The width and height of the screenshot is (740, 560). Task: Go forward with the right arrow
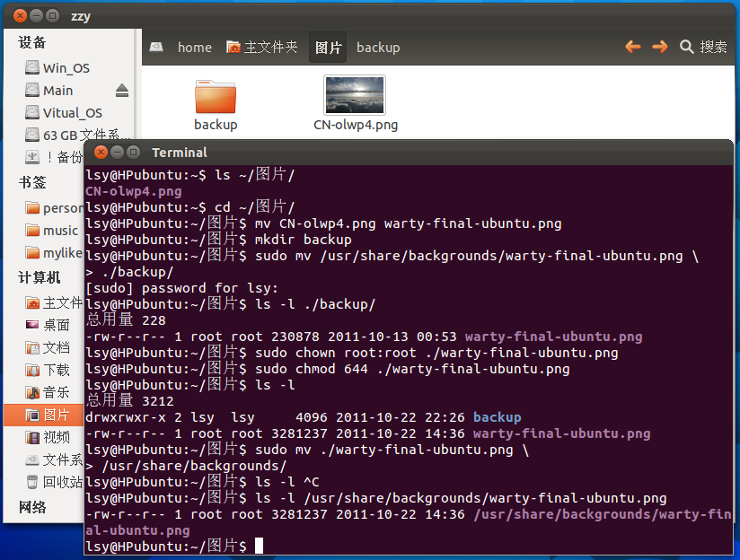[660, 47]
